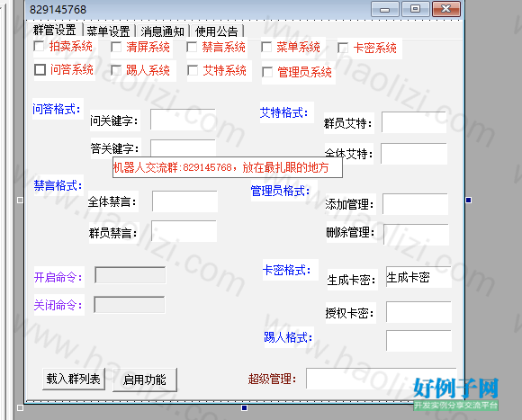
Task: Click the right-edge form resize handle
Action: [x=468, y=200]
